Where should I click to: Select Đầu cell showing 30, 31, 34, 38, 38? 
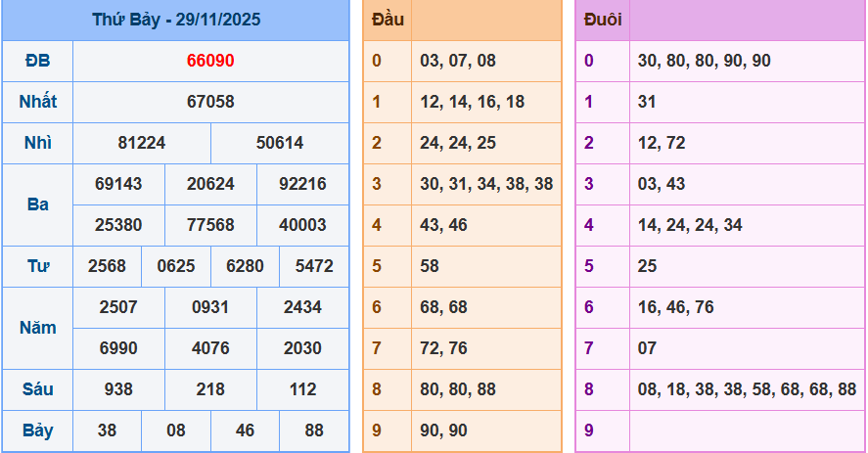pos(486,184)
